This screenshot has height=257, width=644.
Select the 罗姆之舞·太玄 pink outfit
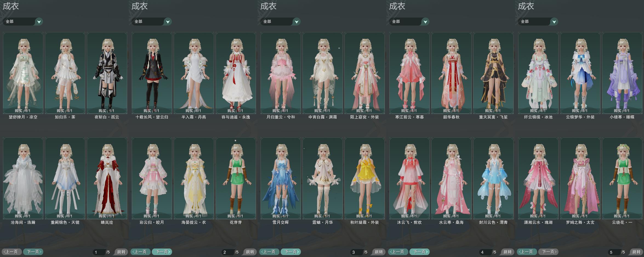580,178
